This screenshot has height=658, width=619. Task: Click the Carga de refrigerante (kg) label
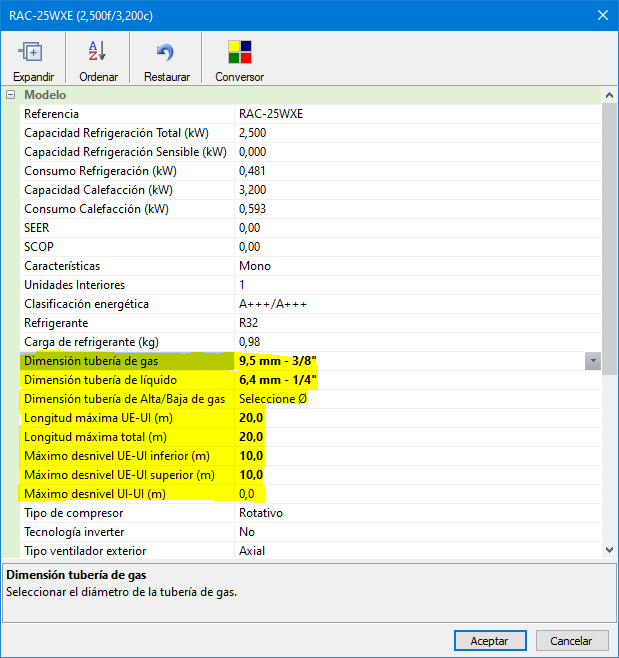(x=91, y=342)
